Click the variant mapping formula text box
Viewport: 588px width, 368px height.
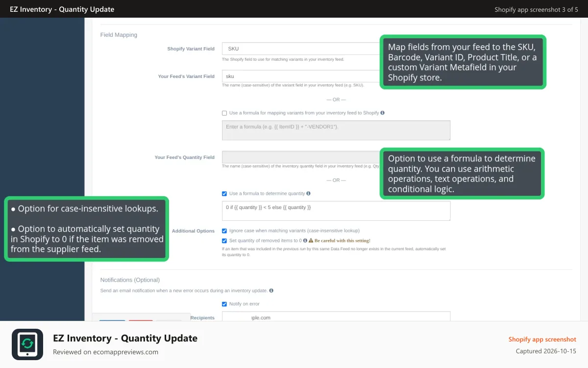(x=336, y=130)
